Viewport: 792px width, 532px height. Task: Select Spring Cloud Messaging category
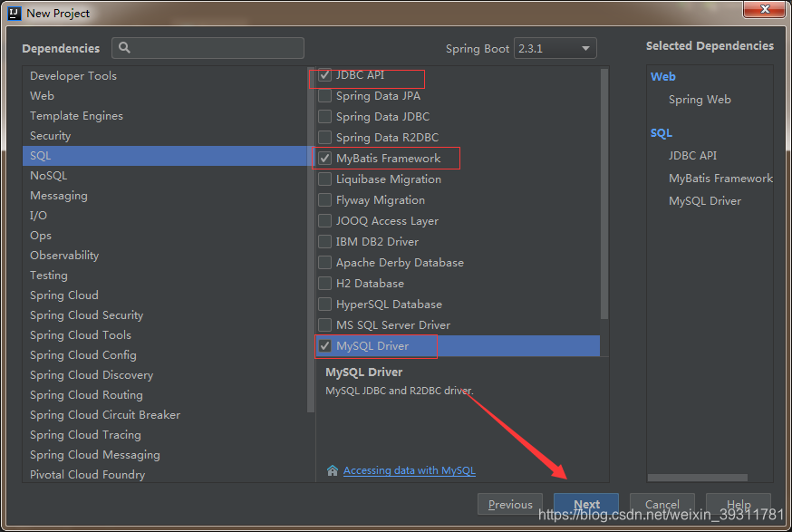click(165, 455)
